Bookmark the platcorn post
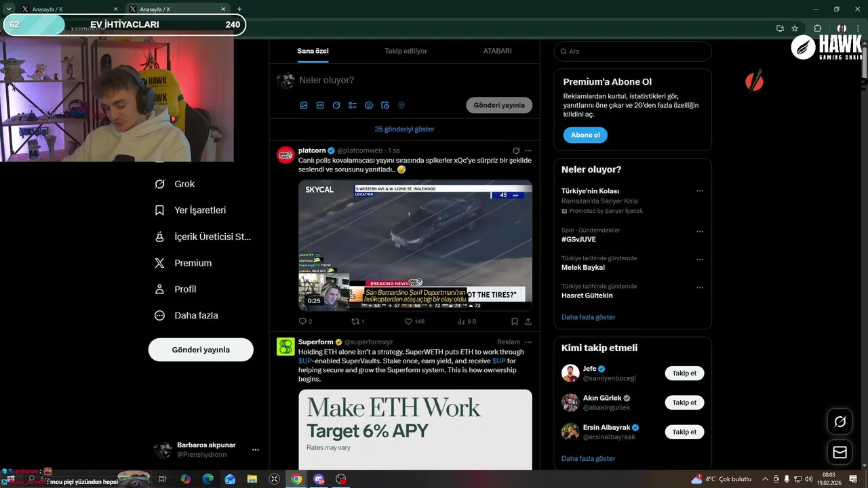This screenshot has width=868, height=488. coord(514,321)
